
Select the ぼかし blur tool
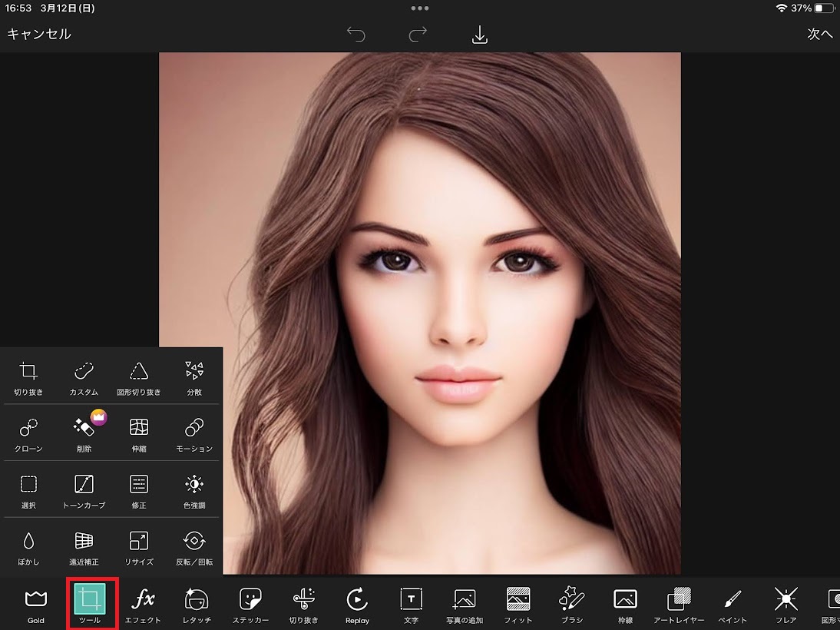tap(28, 546)
